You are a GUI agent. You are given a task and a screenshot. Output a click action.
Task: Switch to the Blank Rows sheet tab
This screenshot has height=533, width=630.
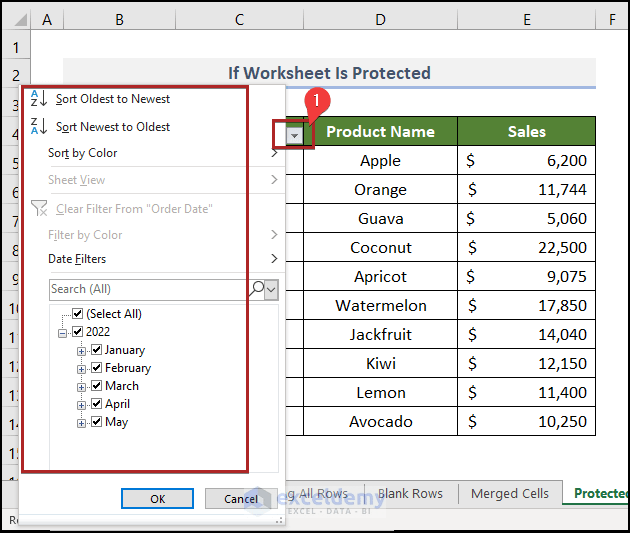point(410,493)
